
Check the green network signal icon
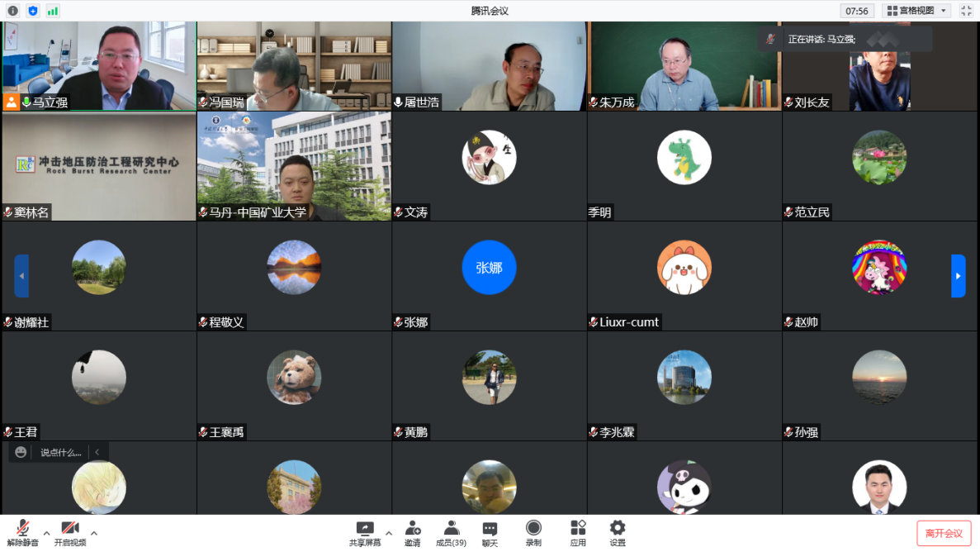pyautogui.click(x=53, y=11)
